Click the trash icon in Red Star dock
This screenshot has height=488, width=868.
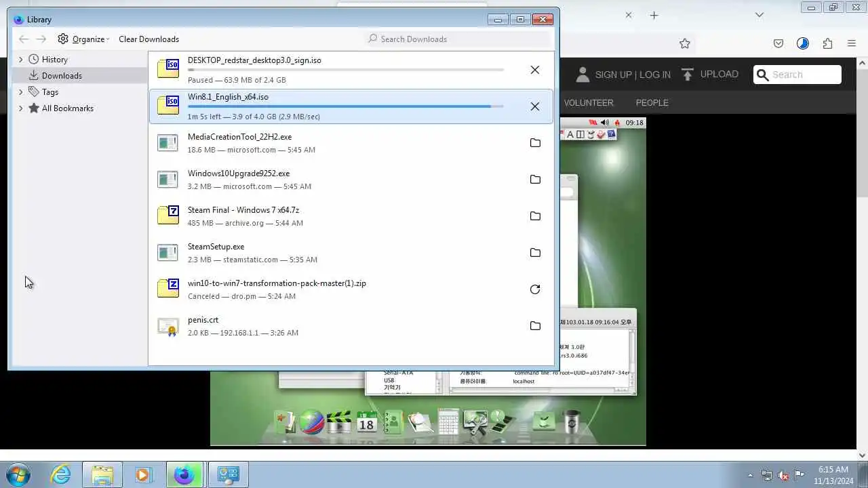(572, 422)
